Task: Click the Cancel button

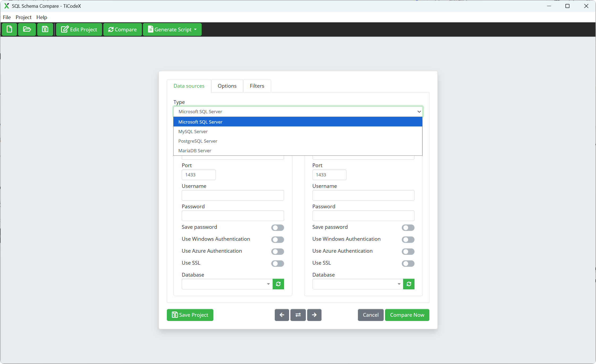Action: (x=370, y=315)
